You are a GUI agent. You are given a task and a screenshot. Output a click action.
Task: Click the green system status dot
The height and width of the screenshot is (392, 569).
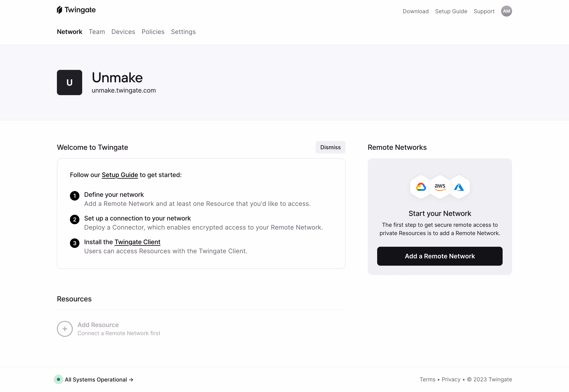58,380
